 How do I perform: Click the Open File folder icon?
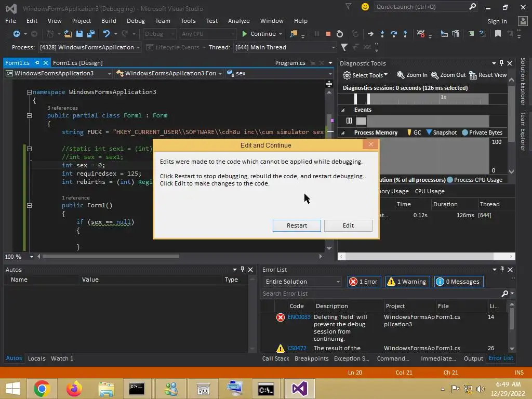[68, 34]
